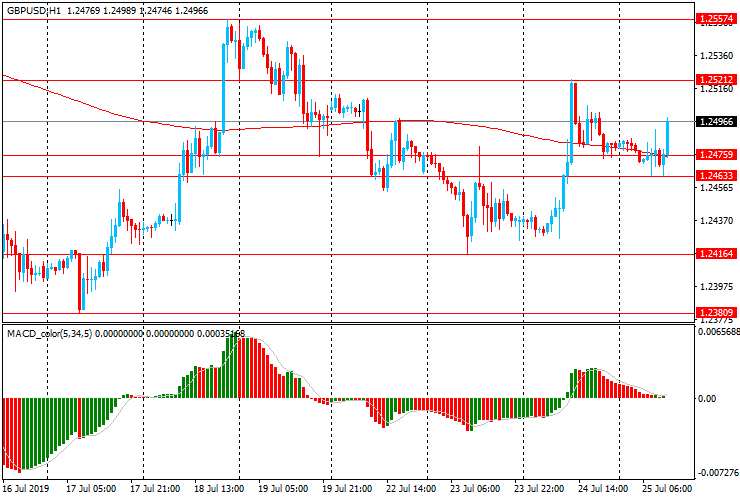Click the 25 Jul 06:00 time label
Viewport: 740px width, 500px height.
(667, 488)
